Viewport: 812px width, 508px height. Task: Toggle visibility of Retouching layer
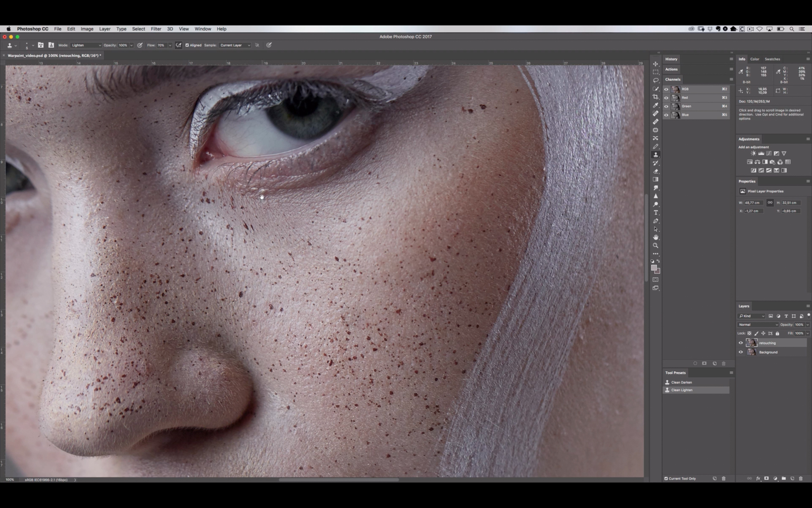point(741,343)
